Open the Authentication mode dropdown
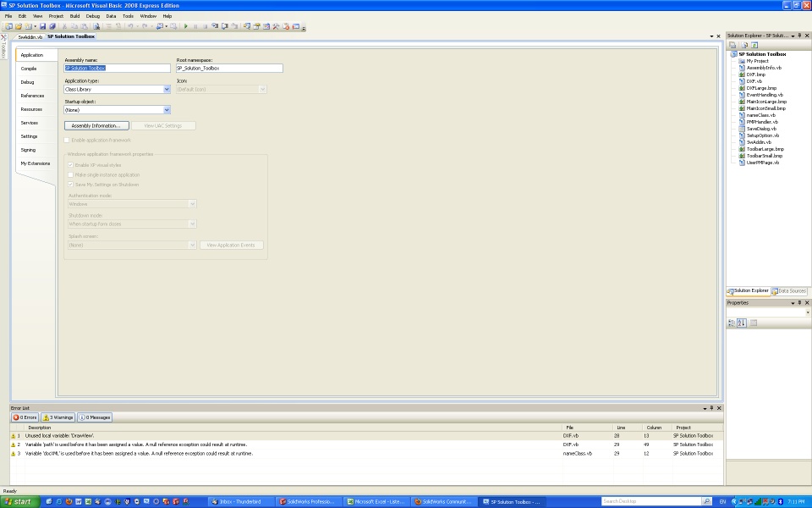This screenshot has width=812, height=508. click(192, 204)
